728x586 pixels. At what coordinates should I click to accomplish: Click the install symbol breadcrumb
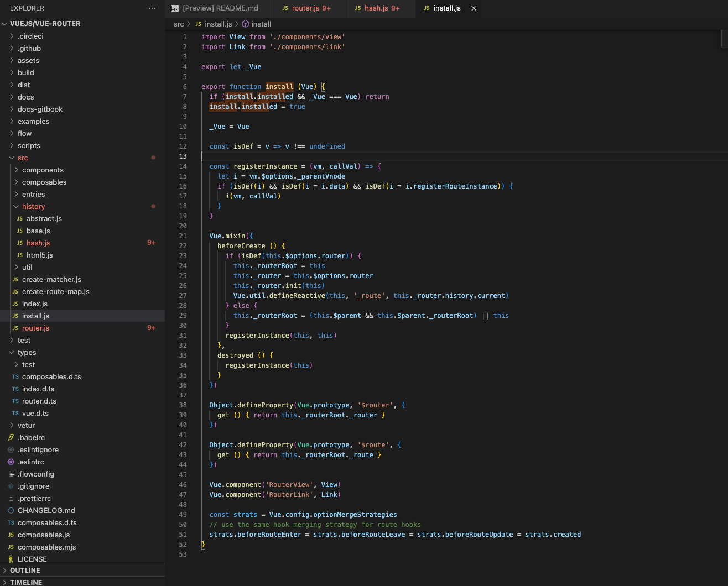261,24
